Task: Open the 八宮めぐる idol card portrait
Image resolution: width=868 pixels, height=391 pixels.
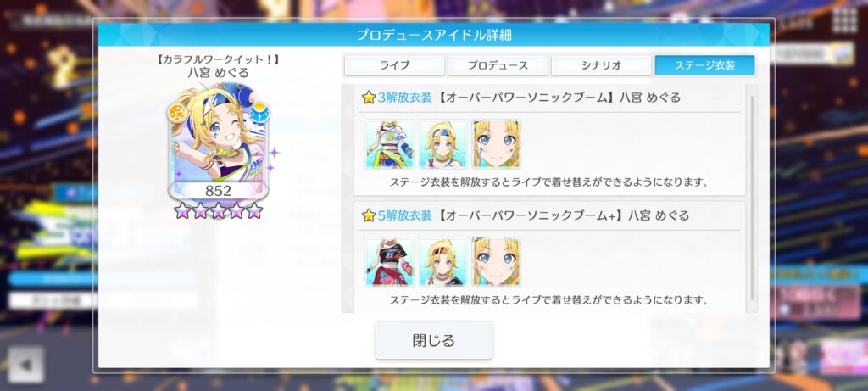Action: (218, 142)
